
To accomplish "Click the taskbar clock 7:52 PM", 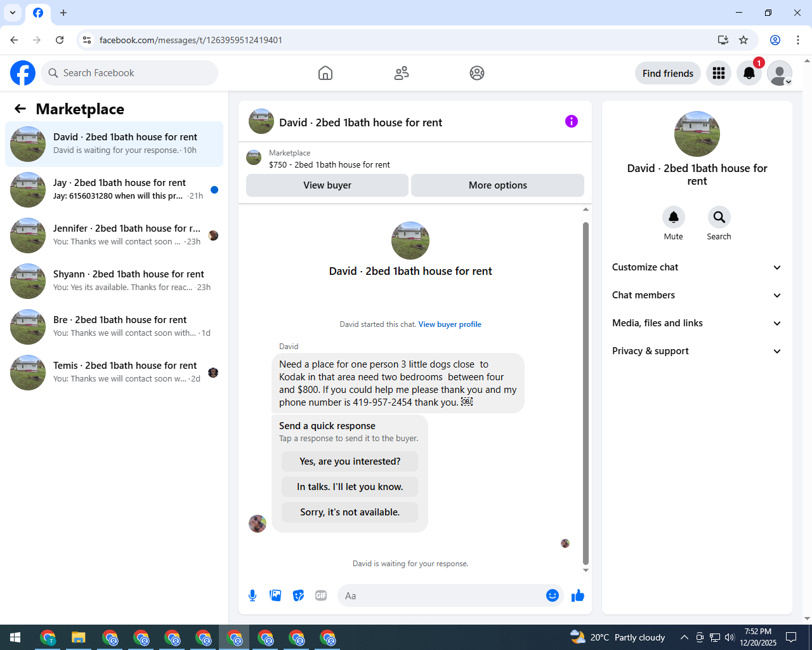I will (x=758, y=637).
